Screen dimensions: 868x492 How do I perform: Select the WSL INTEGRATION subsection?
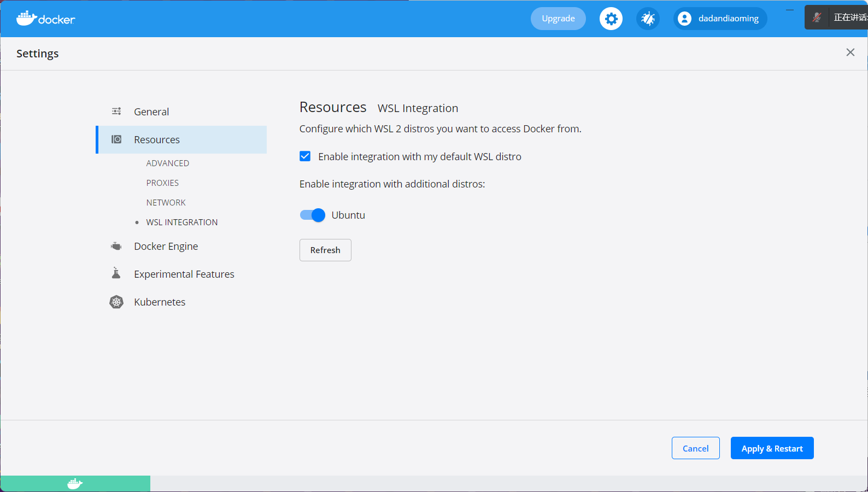182,222
